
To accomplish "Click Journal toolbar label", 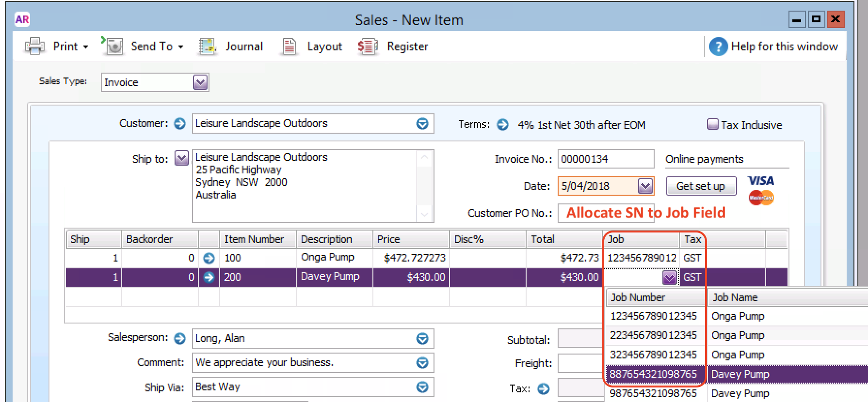I will coord(244,46).
